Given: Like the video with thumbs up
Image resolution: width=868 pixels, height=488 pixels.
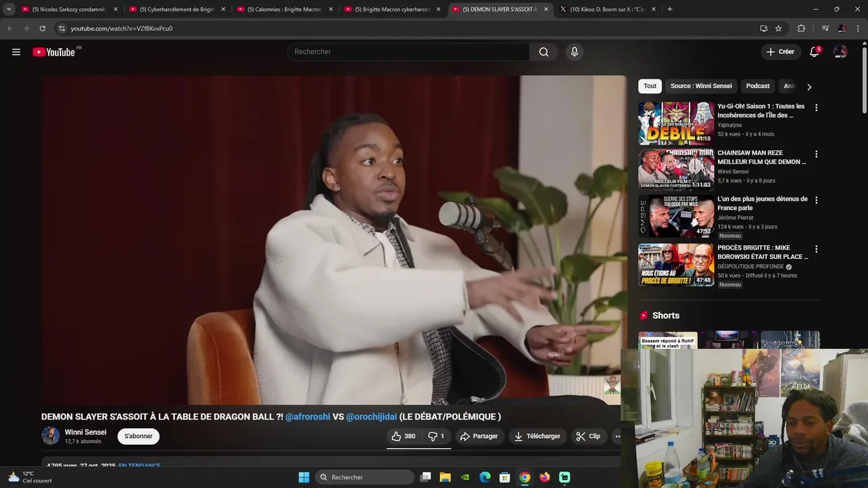Looking at the screenshot, I should point(403,436).
